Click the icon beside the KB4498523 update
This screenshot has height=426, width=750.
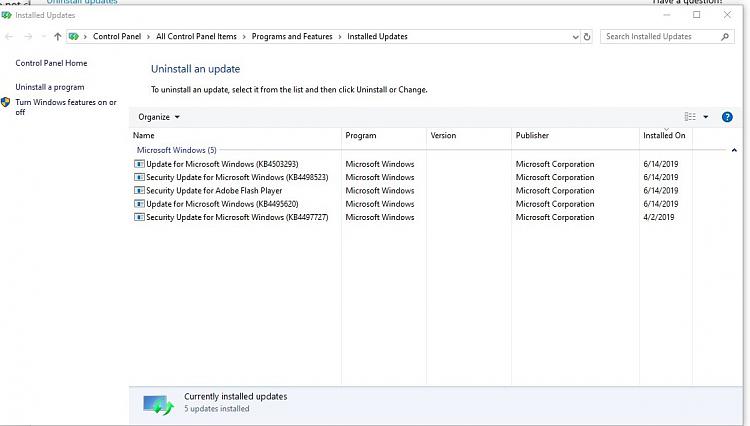coord(139,177)
